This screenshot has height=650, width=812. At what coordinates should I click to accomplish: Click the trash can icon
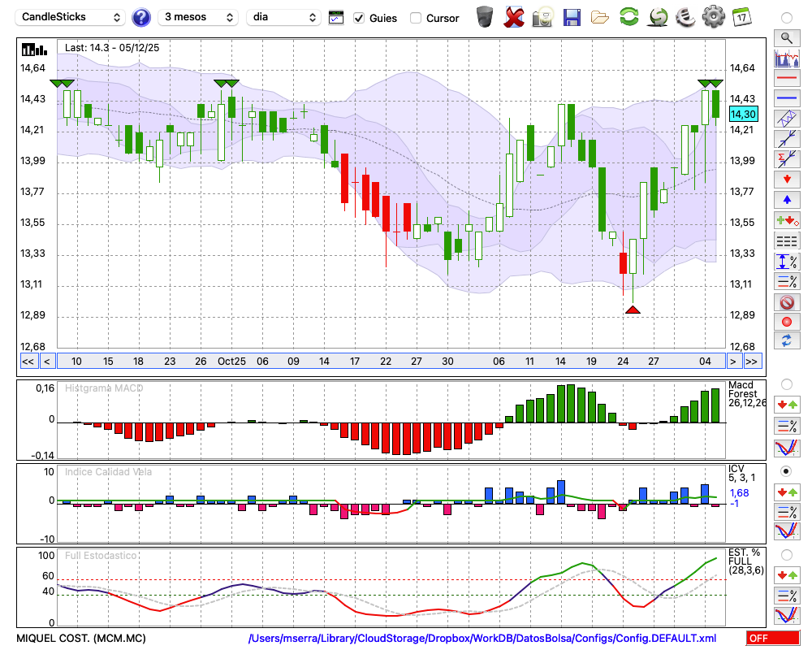485,17
